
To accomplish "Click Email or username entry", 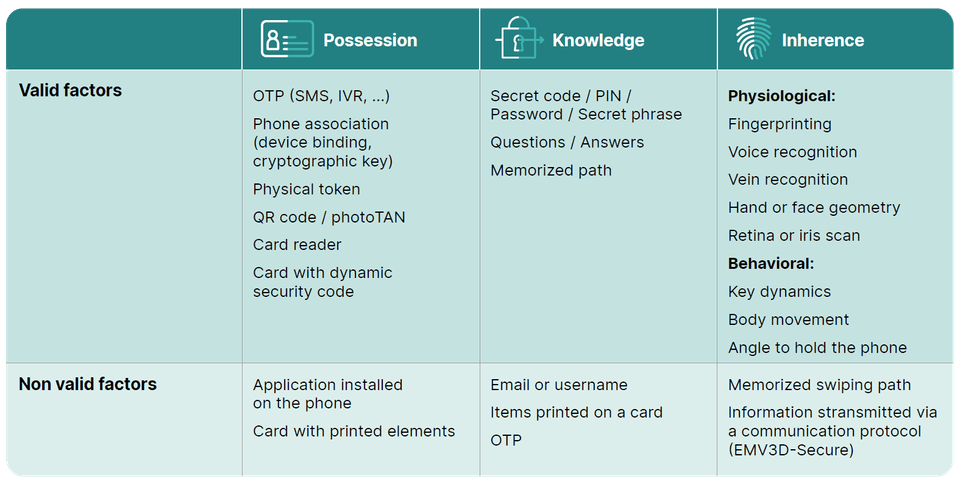I will 559,385.
